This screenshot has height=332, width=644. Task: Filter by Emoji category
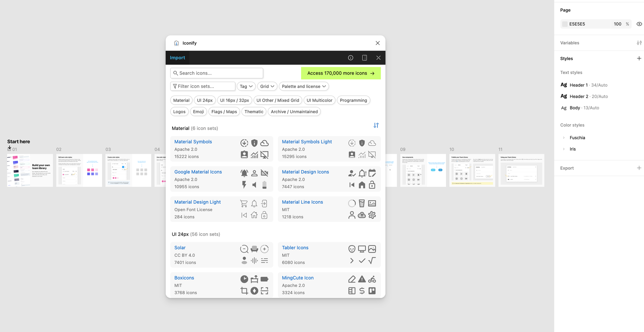tap(198, 112)
